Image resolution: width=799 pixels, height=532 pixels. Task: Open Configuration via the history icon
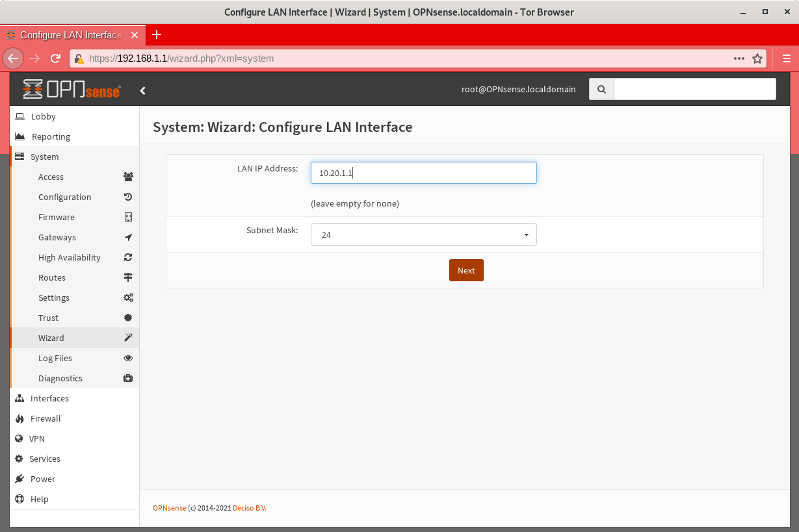tap(128, 197)
